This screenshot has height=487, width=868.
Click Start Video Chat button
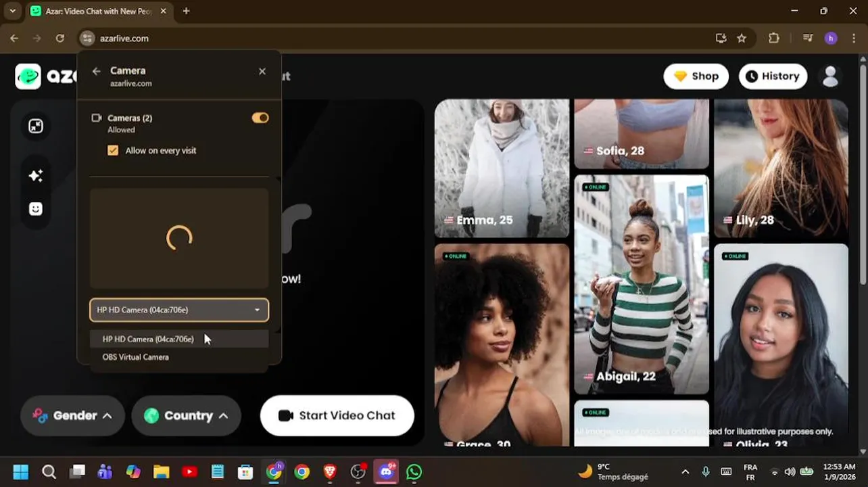(337, 415)
